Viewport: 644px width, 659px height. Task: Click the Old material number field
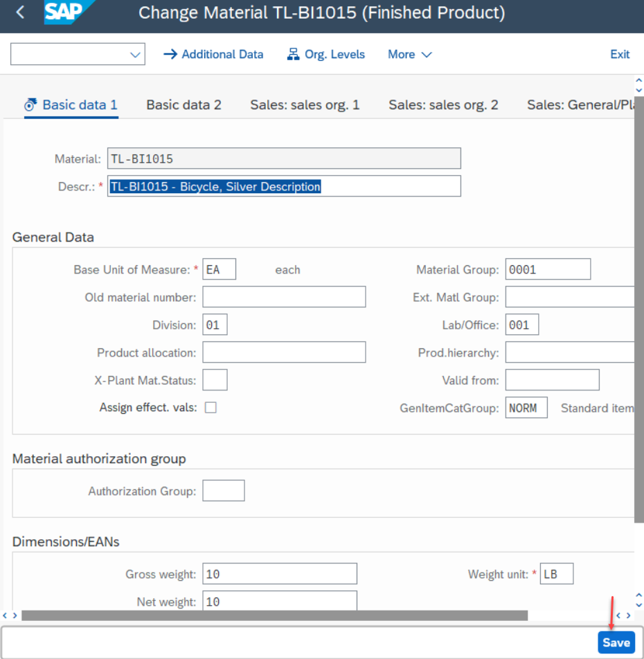[x=284, y=297]
